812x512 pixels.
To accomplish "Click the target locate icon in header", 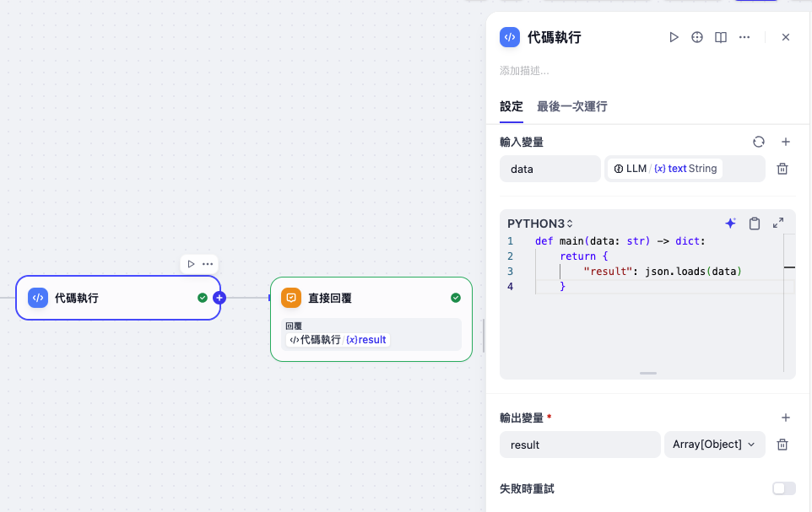I will 697,37.
